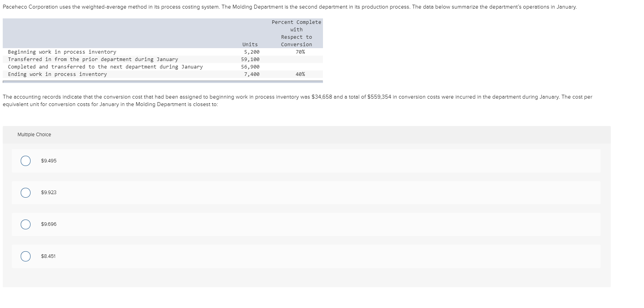Select the Ending work in process inventory row
Screen dimensions: 644x308
tap(57, 74)
